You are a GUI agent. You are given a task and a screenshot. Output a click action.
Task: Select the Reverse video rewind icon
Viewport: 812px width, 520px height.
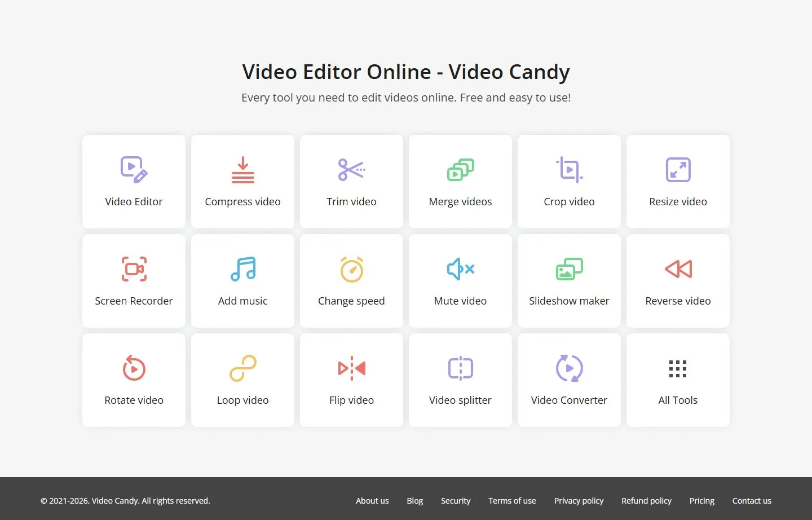coord(678,269)
